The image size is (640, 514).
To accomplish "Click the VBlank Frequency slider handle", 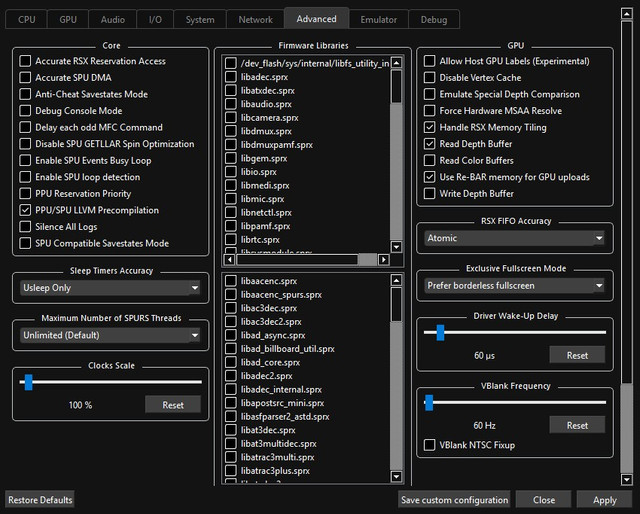I will (429, 403).
